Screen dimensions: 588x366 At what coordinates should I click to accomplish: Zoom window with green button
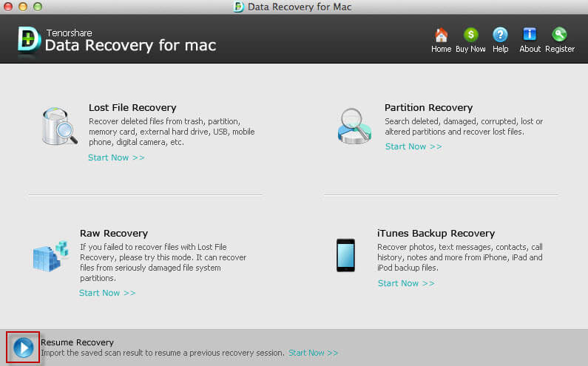pos(38,7)
